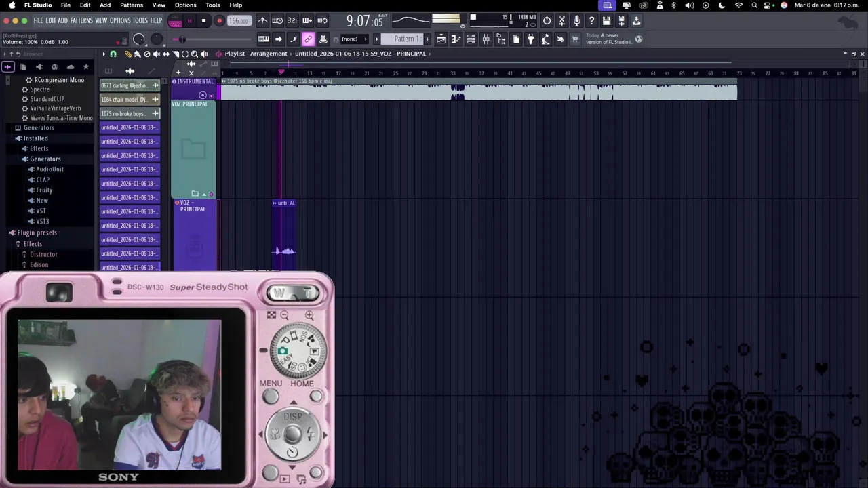Open the help question mark icon
This screenshot has width=868, height=488.
591,21
